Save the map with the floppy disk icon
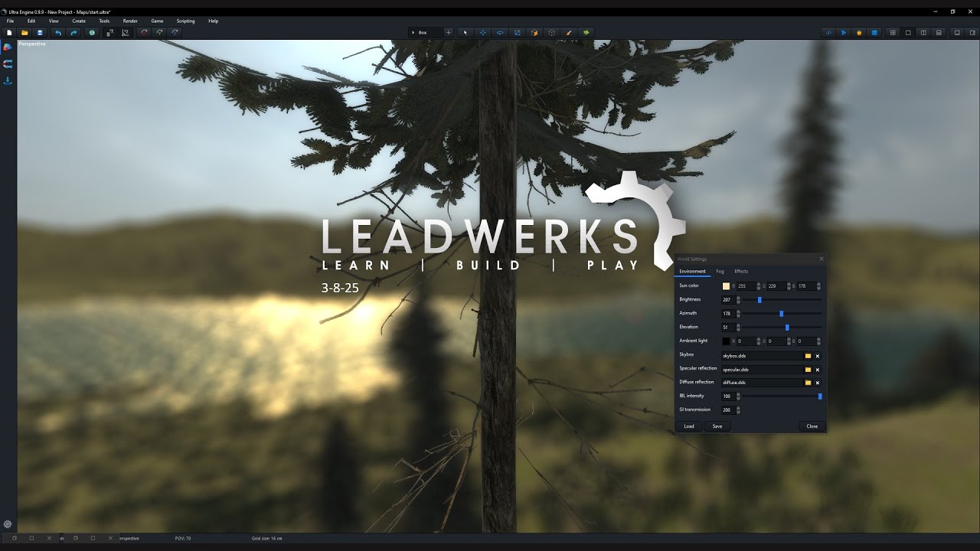 (x=40, y=33)
